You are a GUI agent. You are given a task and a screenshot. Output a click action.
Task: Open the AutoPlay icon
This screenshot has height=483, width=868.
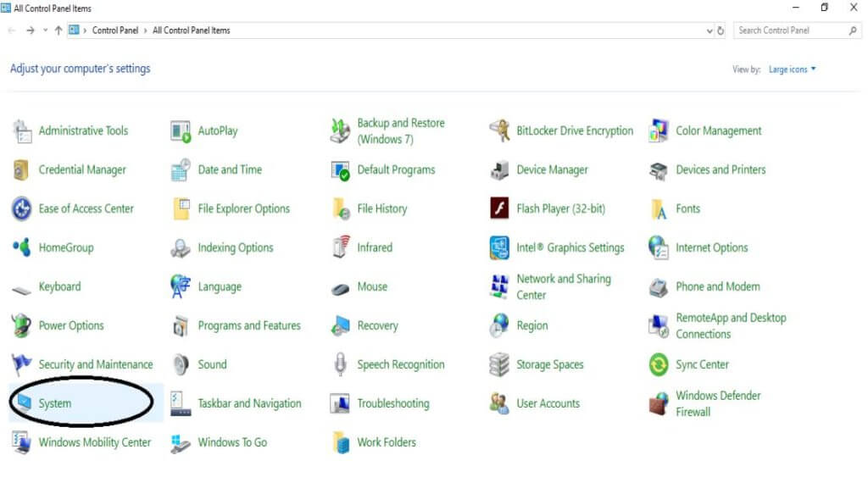[x=181, y=131]
